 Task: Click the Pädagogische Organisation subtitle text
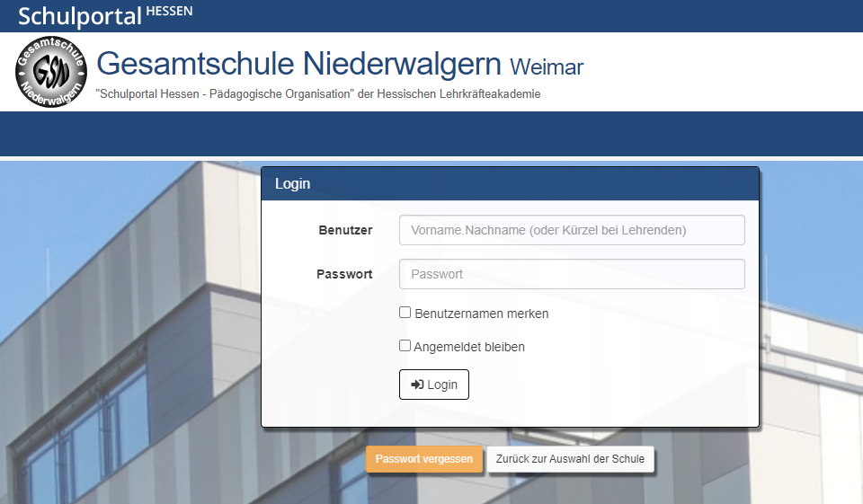point(318,94)
